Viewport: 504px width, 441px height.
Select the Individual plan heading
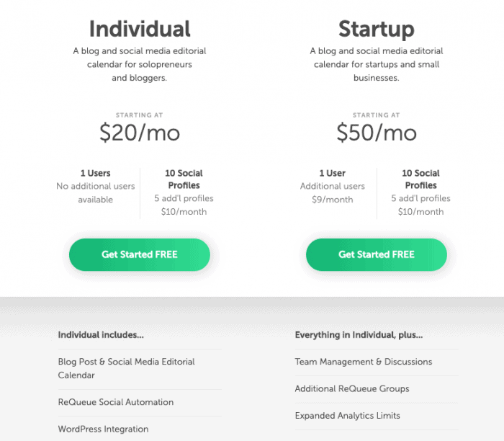coord(139,29)
